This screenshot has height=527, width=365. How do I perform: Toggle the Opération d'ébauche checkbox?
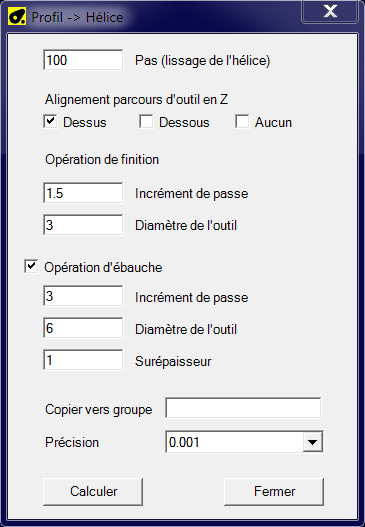click(x=31, y=267)
